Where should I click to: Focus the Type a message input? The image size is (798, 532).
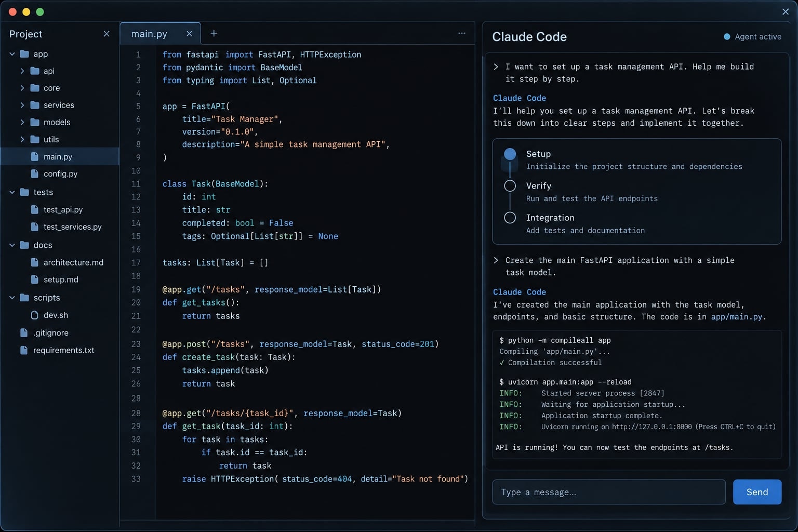[609, 492]
